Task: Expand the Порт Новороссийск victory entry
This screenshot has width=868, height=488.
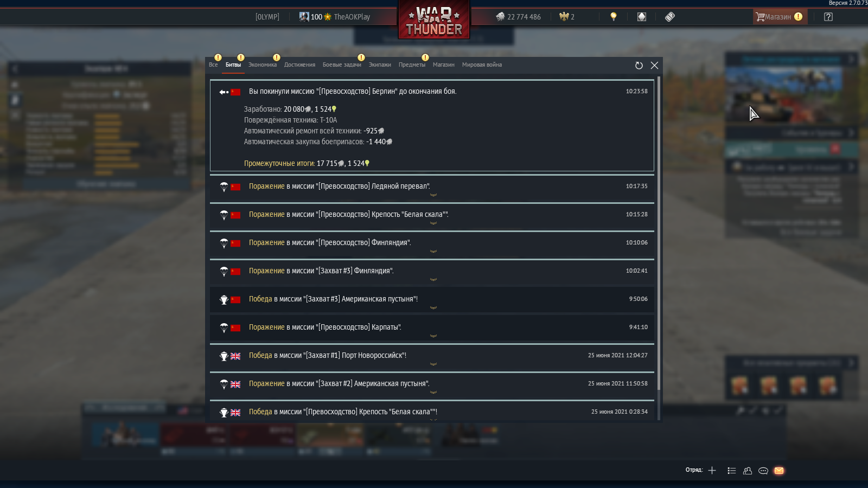Action: click(432, 357)
